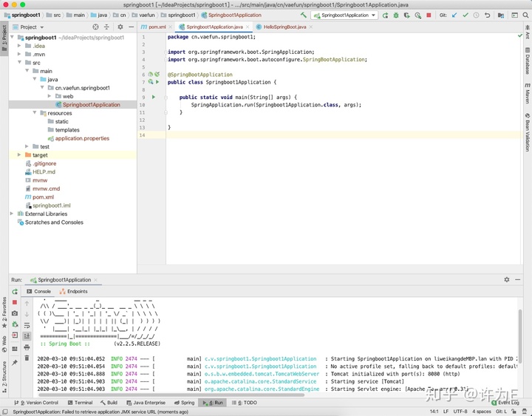Open the Springboot1Application run configuration dropdown
Viewport: 532px width, 416px height.
(x=344, y=16)
